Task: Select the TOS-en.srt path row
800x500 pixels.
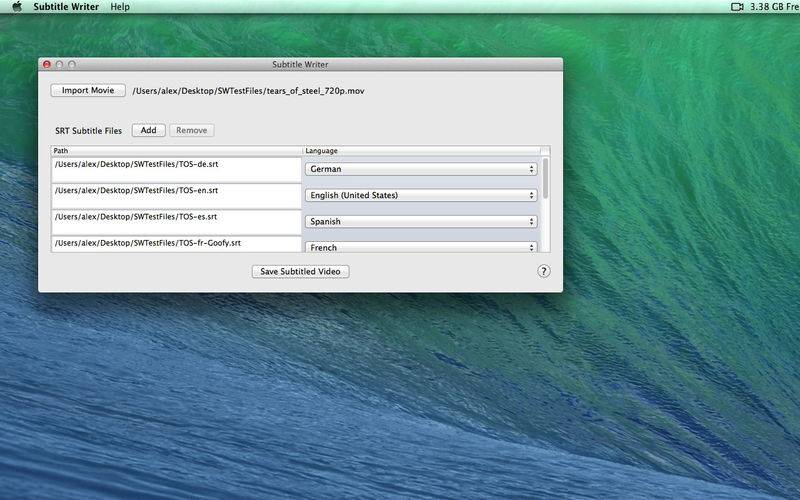Action: [x=177, y=196]
